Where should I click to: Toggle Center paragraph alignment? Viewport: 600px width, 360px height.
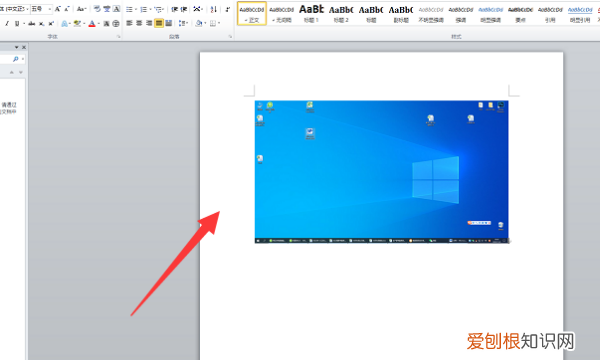click(139, 23)
